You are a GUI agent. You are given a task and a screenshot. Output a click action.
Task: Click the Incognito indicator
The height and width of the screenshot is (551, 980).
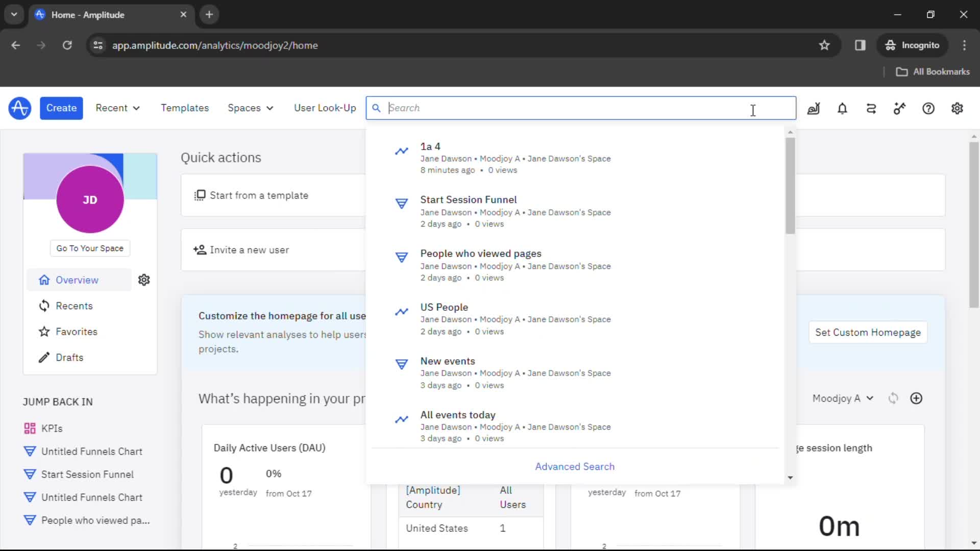click(x=913, y=45)
